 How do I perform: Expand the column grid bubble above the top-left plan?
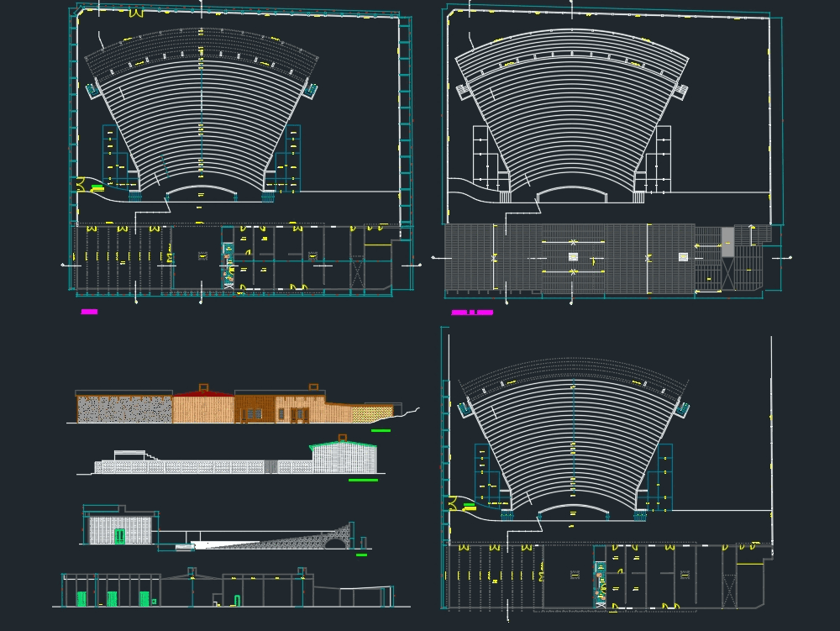click(202, 5)
